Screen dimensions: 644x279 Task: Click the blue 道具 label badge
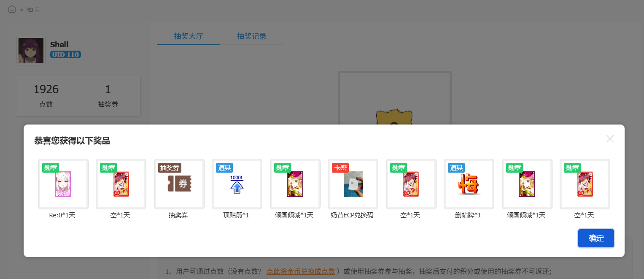coord(225,168)
